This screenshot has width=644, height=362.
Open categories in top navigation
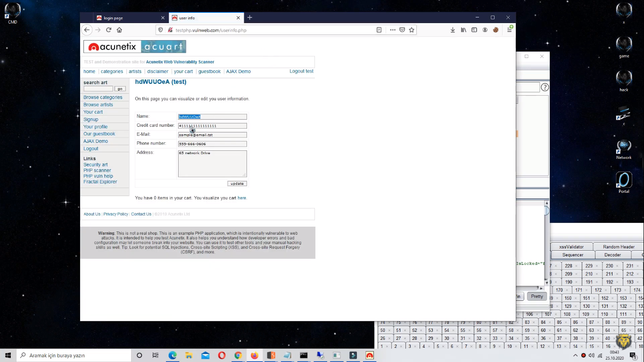(x=112, y=71)
